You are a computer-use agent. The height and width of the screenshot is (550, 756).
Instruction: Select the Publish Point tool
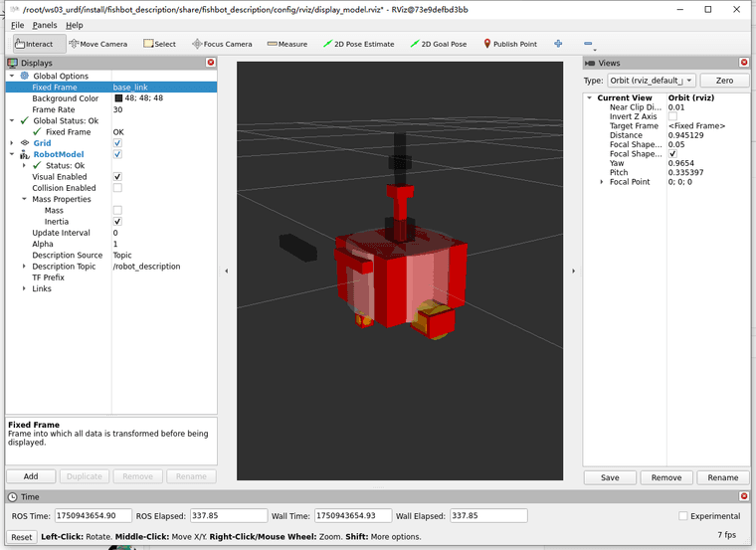tap(510, 44)
